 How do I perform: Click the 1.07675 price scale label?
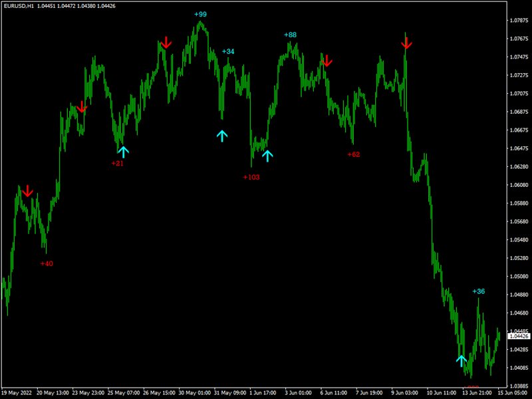519,39
